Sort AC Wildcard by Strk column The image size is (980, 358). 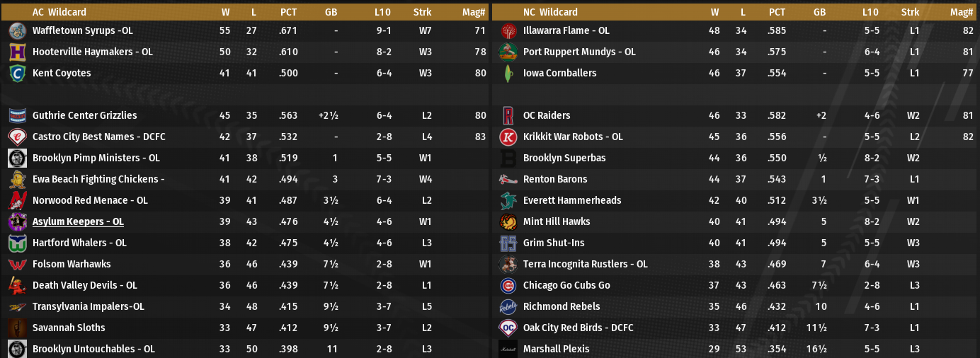tap(422, 12)
